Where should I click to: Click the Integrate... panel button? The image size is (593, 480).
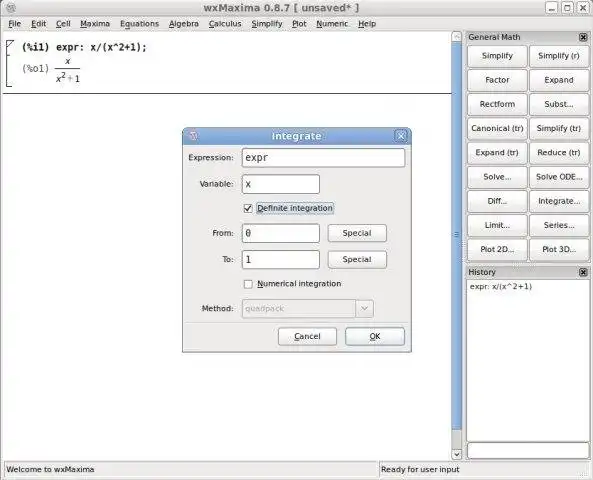coord(559,201)
